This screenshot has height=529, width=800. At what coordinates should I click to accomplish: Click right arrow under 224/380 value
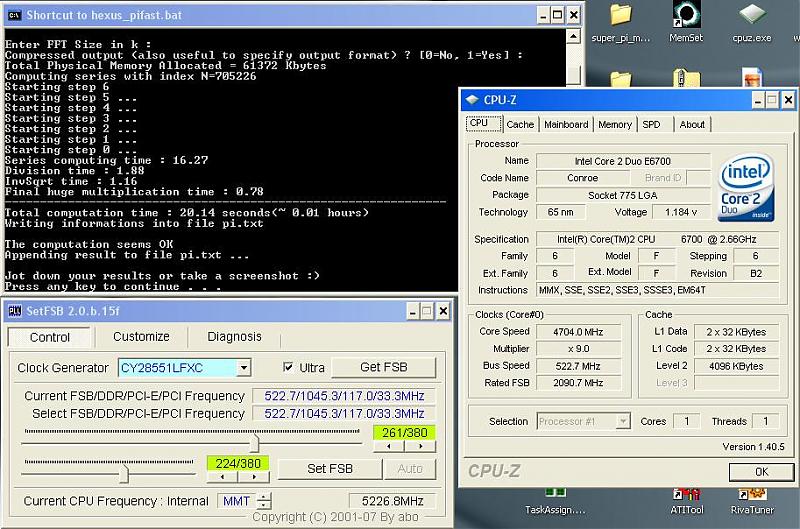(x=254, y=477)
